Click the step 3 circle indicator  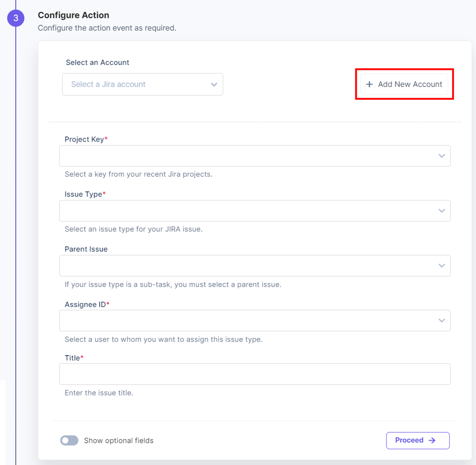coord(16,18)
